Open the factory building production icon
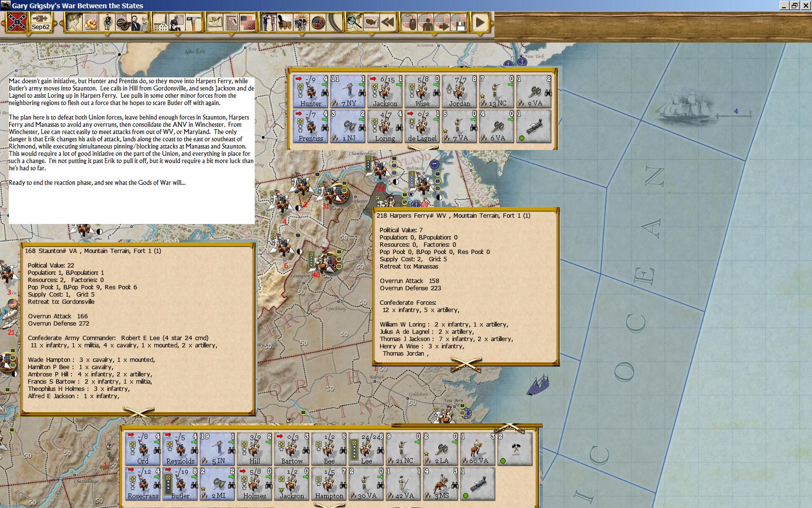The height and width of the screenshot is (508, 812). [x=161, y=22]
